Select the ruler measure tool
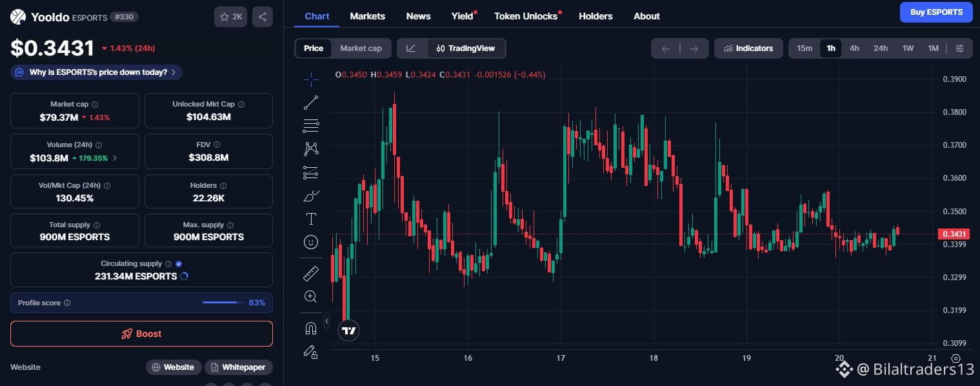Viewport: 980px width, 386px height. (311, 274)
